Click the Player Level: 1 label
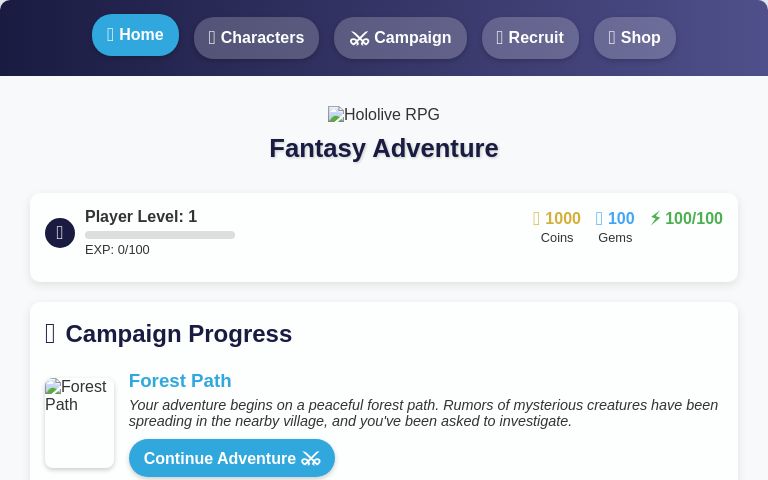 [141, 217]
